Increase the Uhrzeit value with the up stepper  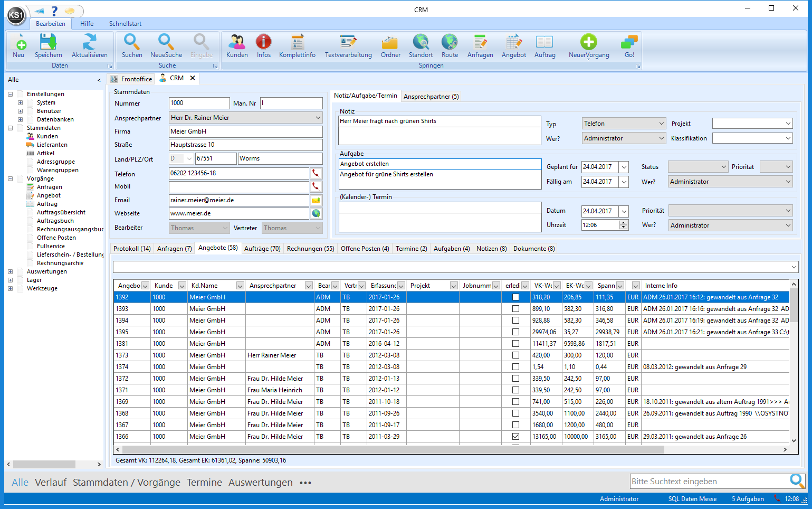click(623, 222)
